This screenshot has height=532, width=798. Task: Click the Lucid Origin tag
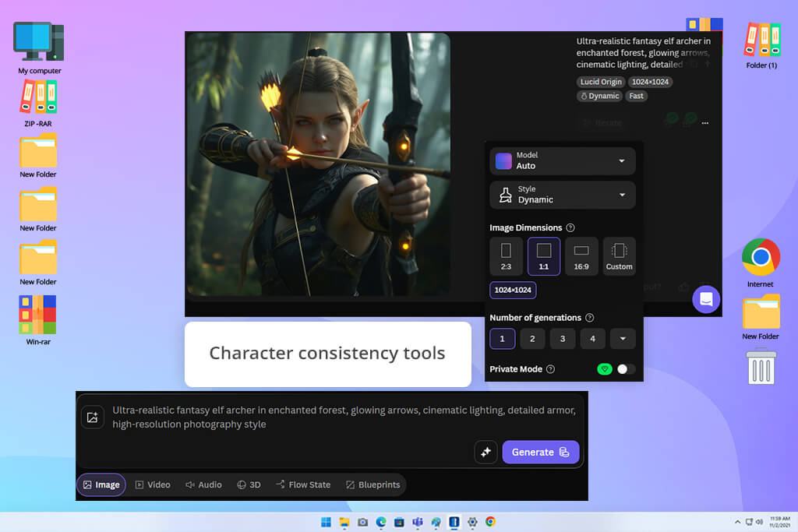coord(601,82)
